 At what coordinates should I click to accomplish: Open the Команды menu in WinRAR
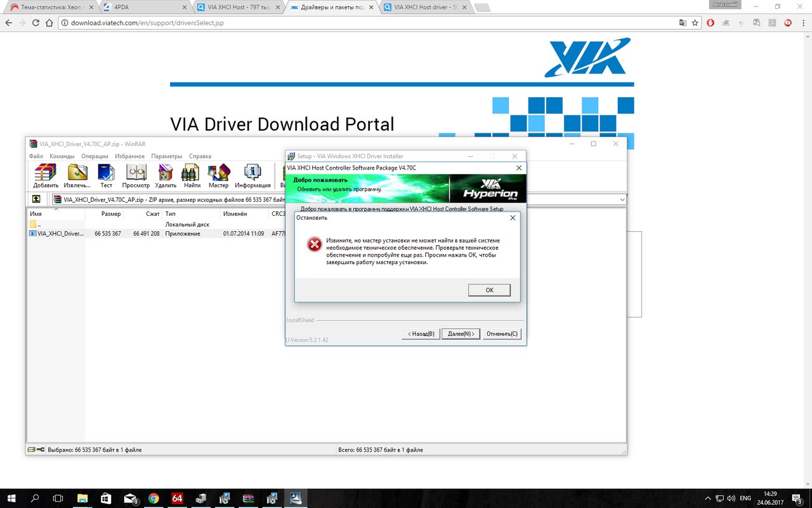(x=62, y=156)
